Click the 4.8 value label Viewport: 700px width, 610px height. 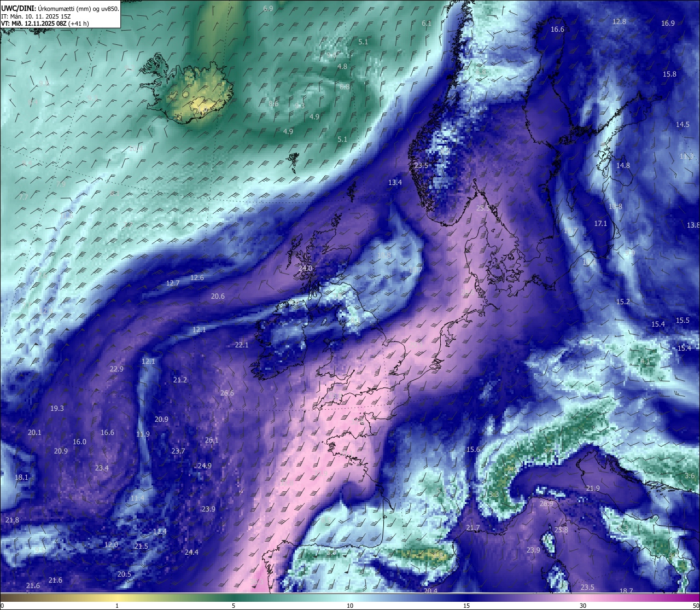342,66
